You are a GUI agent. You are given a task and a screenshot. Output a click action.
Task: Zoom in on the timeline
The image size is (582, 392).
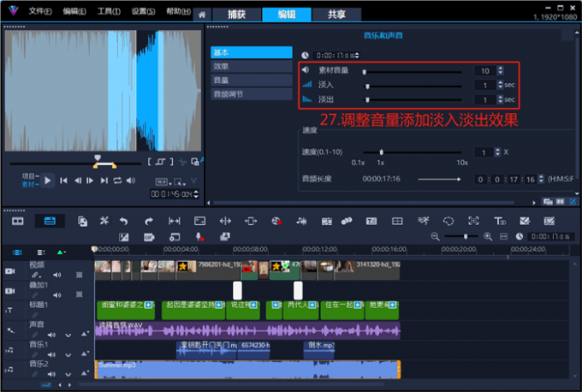488,236
